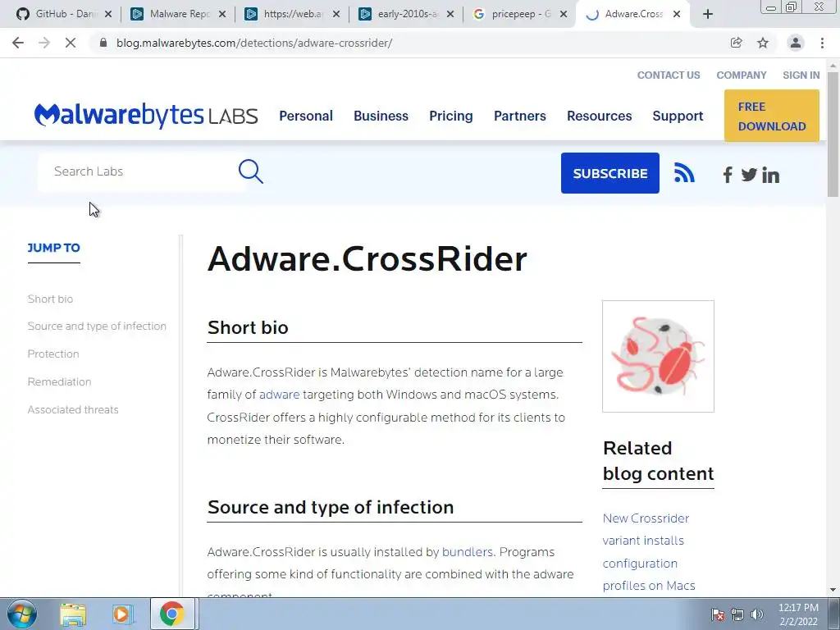This screenshot has height=630, width=840.
Task: Jump to Associated threats section
Action: click(x=73, y=409)
